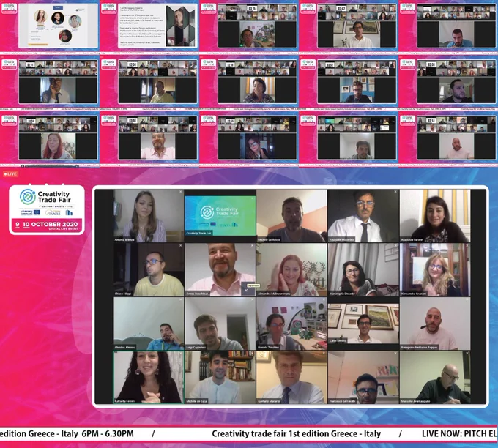
Task: Click the ticker text '6PM - 6.30PM'
Action: point(108,433)
